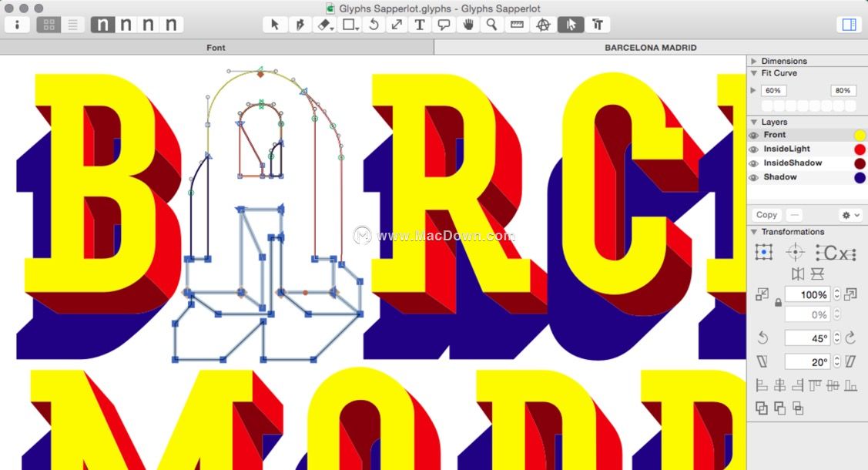
Task: Open the BARCELONA MADRID edit tab
Action: (x=651, y=47)
